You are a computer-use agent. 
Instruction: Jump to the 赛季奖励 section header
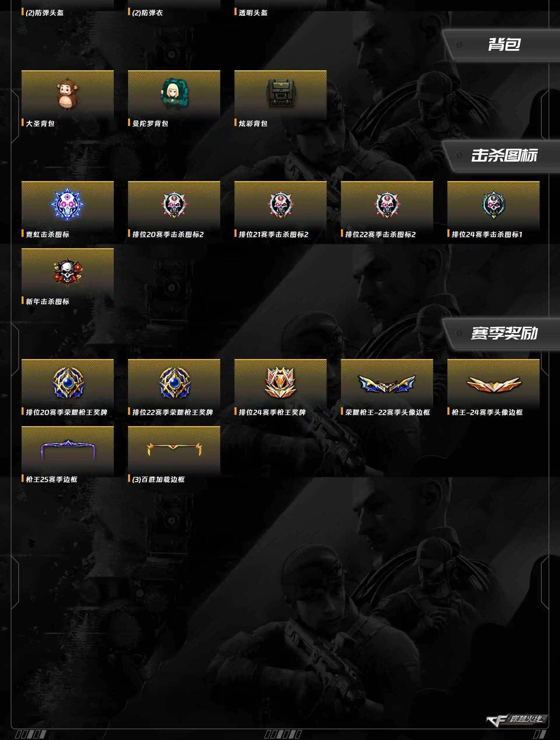coord(504,333)
